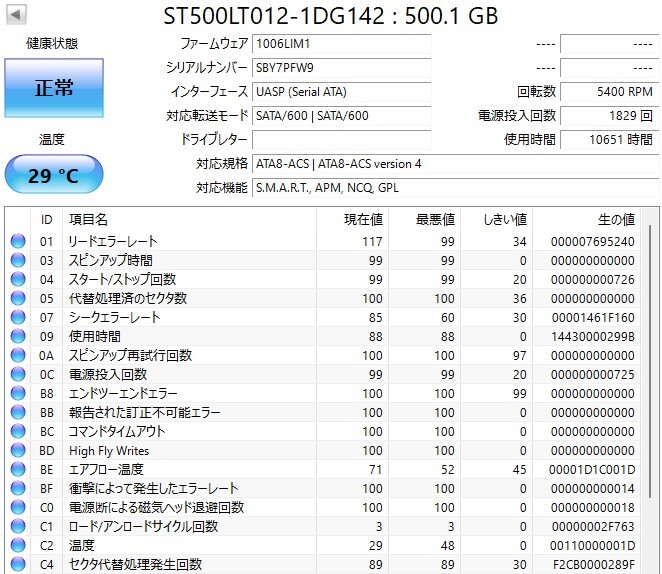Click the 正常 health status button
This screenshot has height=574, width=662.
(x=54, y=88)
